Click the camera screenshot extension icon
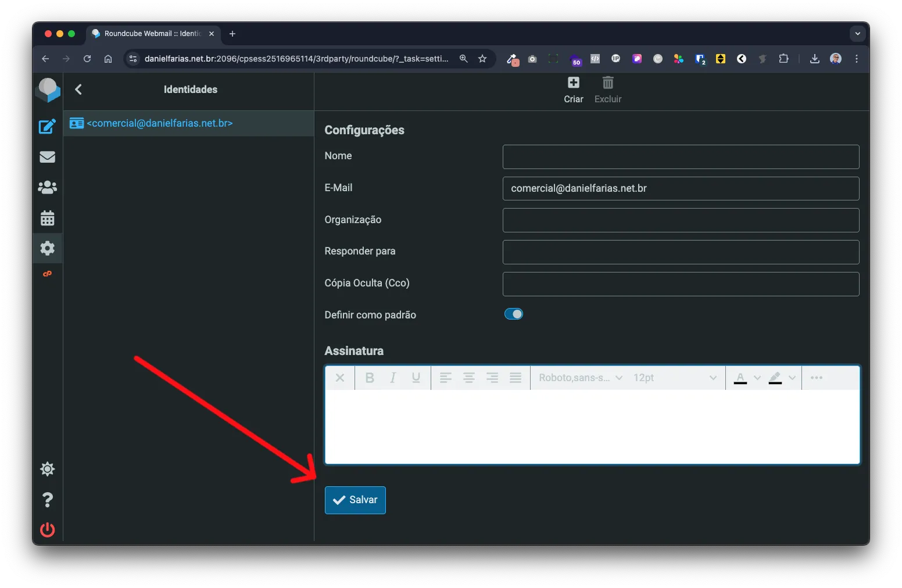902x588 pixels. click(x=532, y=59)
